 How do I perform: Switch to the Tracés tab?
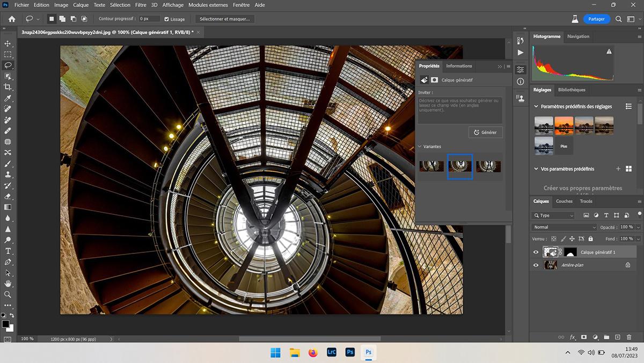click(586, 201)
